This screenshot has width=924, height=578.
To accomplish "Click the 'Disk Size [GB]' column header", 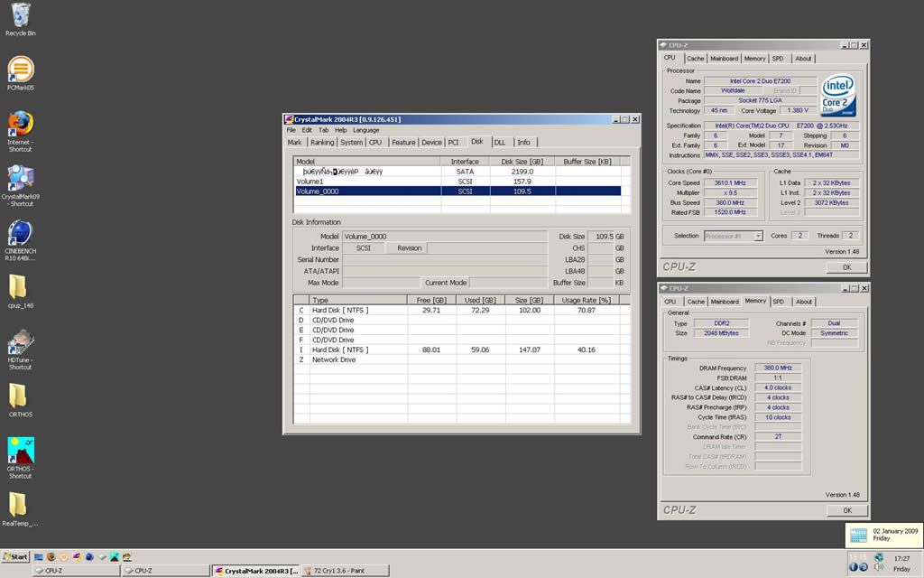I will 522,162.
